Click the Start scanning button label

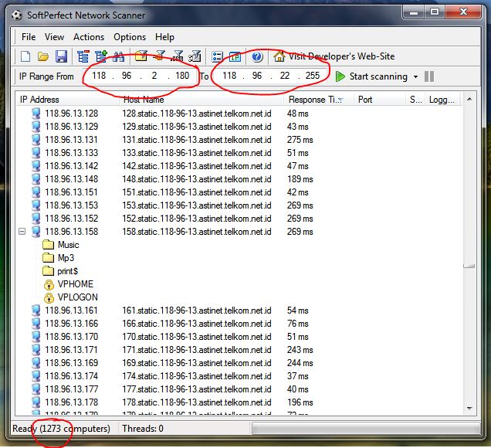point(378,76)
